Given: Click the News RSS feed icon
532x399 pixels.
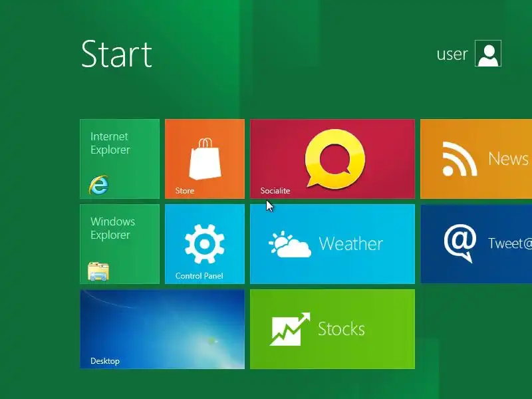Looking at the screenshot, I should pos(460,159).
